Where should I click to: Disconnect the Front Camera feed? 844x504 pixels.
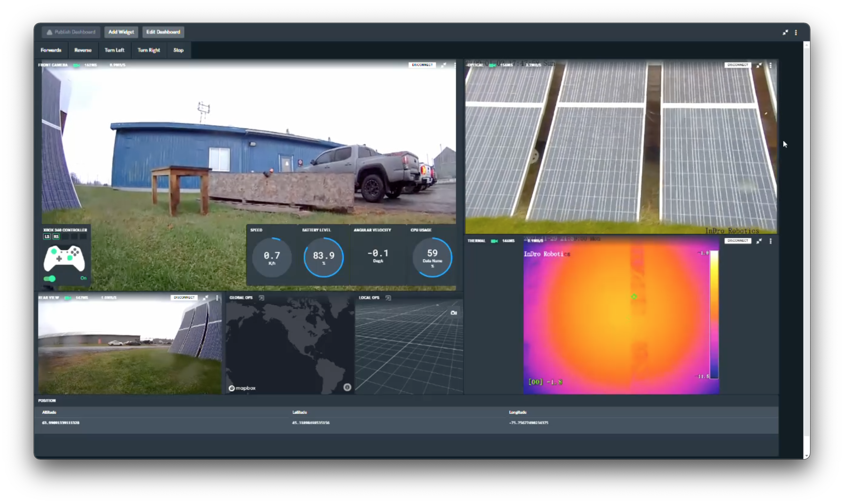pyautogui.click(x=422, y=65)
